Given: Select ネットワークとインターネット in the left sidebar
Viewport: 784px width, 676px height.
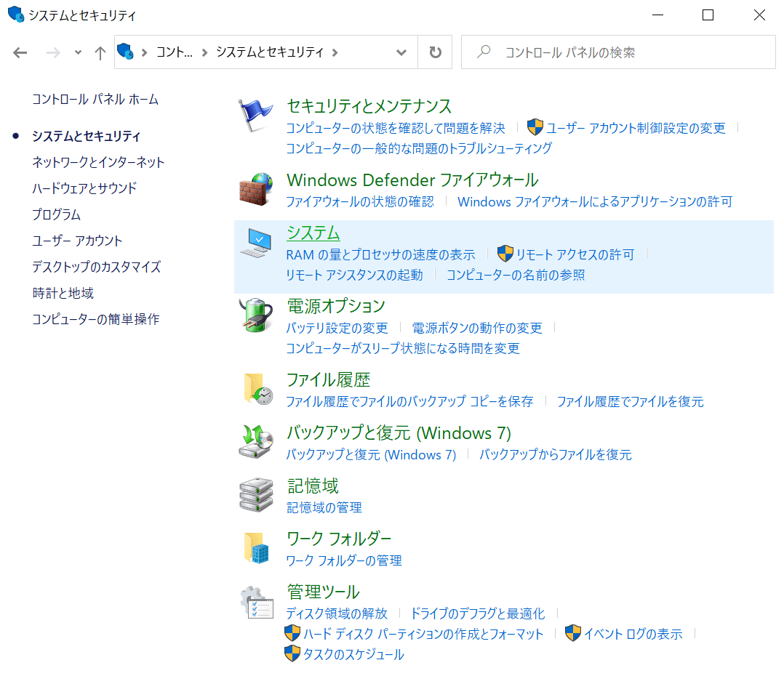Looking at the screenshot, I should pyautogui.click(x=98, y=162).
